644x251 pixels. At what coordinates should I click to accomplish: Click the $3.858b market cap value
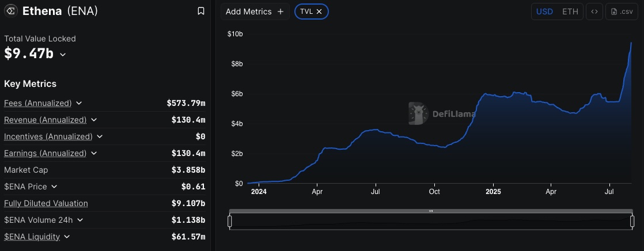188,170
